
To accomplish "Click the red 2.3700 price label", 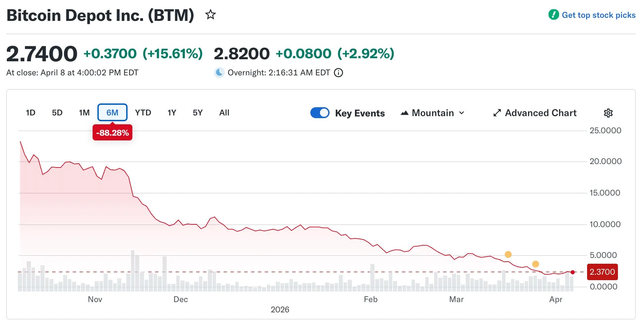I will point(602,272).
